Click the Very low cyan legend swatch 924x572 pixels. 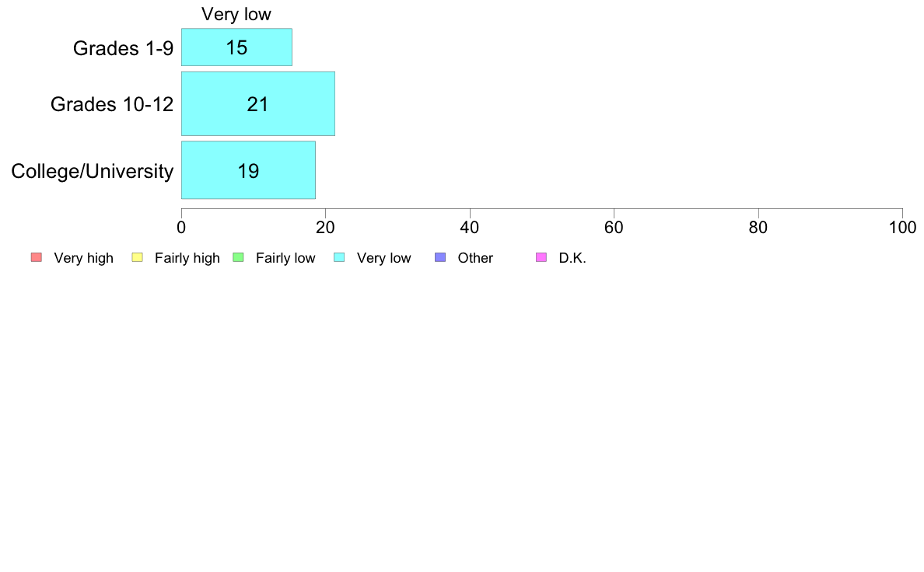339,257
